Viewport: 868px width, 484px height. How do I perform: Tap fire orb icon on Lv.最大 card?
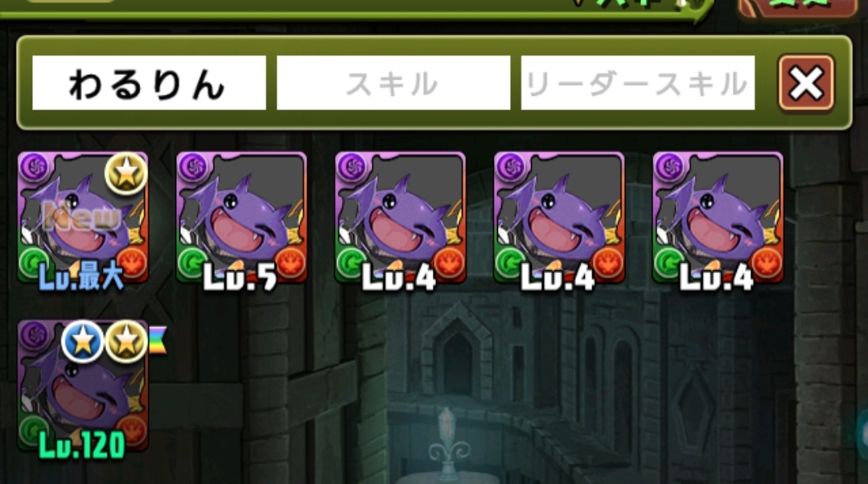132,262
